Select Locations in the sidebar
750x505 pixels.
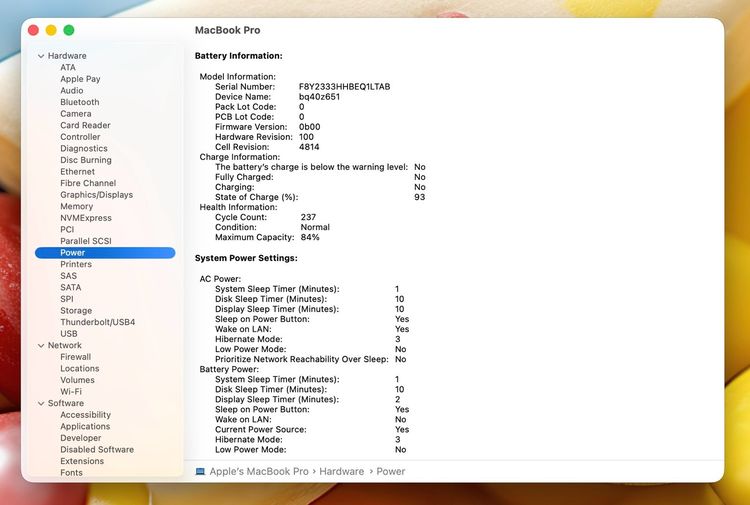[x=80, y=369]
